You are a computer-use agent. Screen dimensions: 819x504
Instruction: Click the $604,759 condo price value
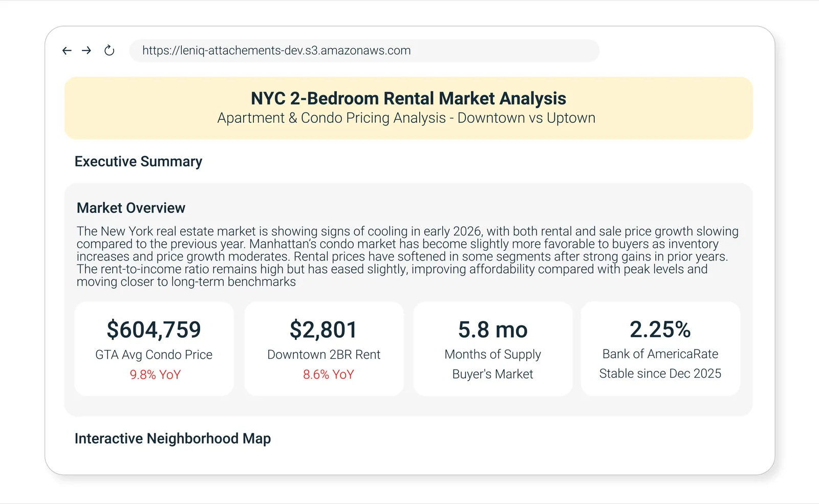pos(154,330)
